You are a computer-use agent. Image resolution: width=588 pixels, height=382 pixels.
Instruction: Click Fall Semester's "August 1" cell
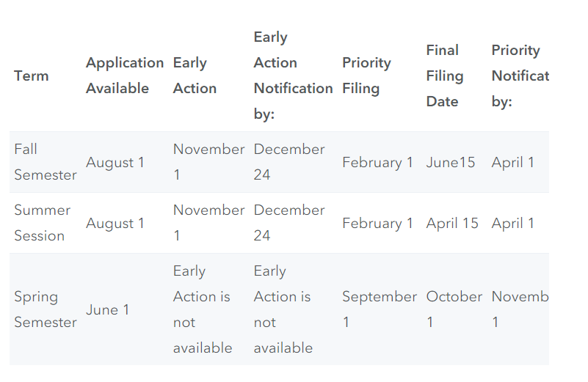pos(115,162)
